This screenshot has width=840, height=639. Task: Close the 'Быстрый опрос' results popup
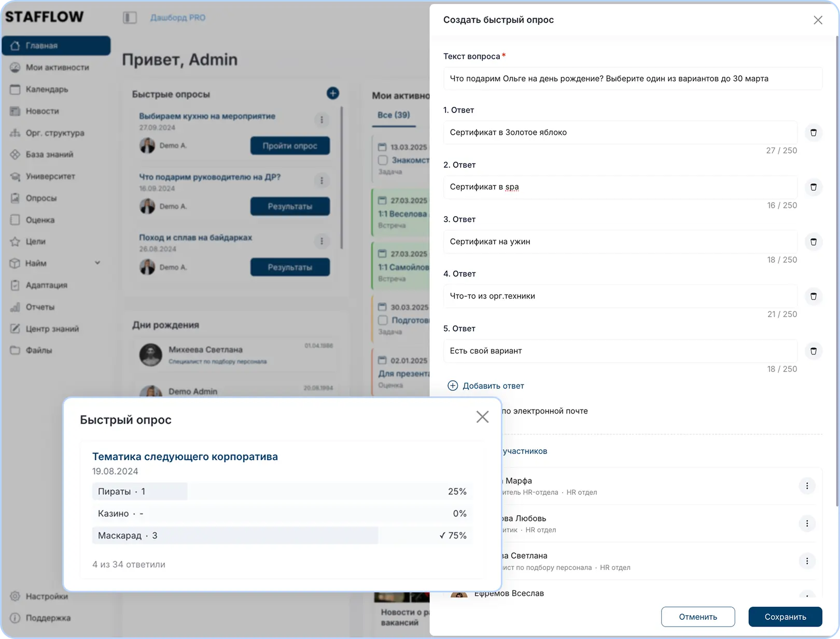(482, 417)
